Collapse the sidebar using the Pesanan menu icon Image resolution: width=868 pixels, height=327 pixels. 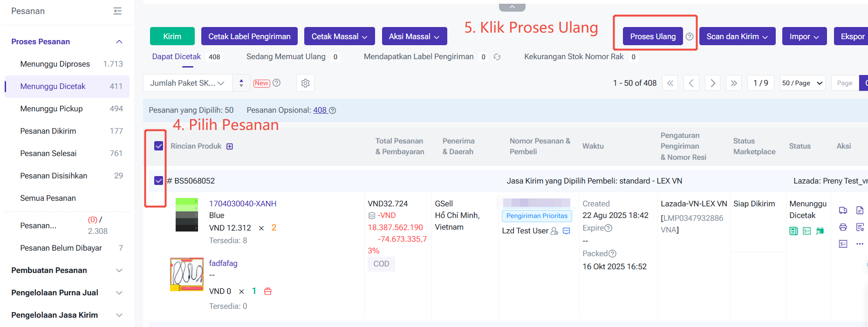click(117, 11)
